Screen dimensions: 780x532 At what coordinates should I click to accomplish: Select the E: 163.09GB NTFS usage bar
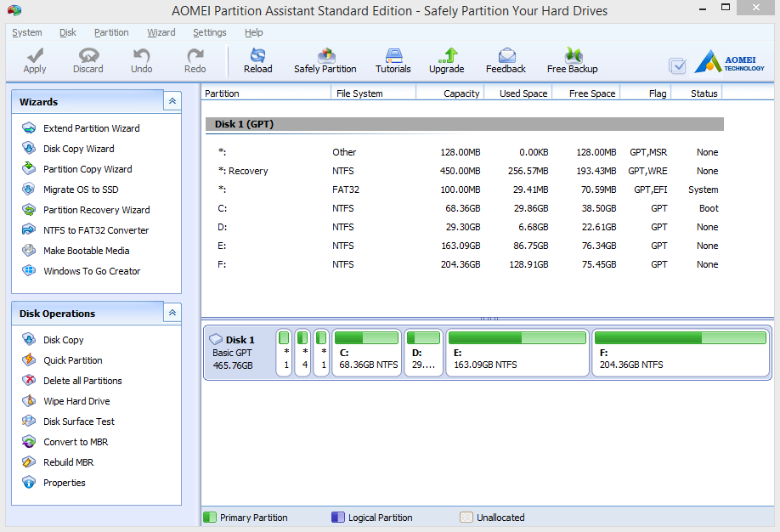click(x=517, y=338)
